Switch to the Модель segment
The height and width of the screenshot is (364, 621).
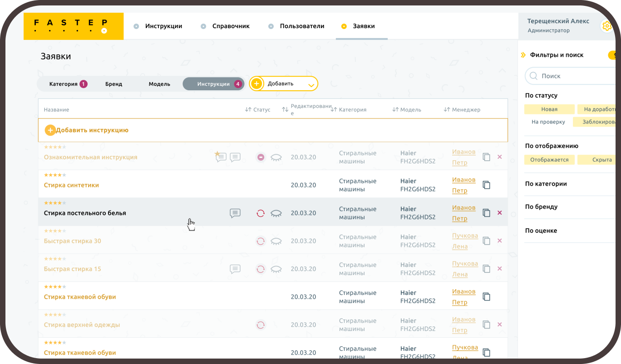click(x=159, y=84)
